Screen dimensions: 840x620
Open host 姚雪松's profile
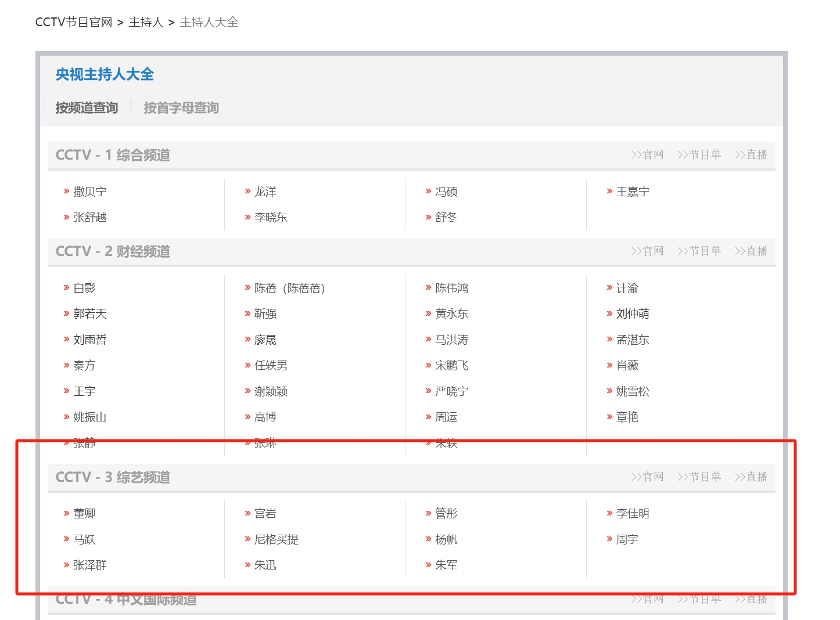(x=633, y=391)
